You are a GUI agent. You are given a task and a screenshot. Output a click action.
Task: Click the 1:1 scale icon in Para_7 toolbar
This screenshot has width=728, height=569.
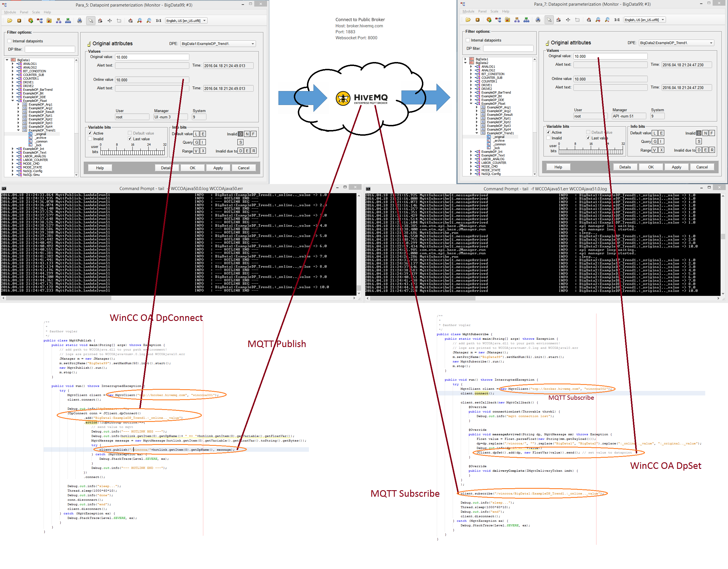[617, 20]
